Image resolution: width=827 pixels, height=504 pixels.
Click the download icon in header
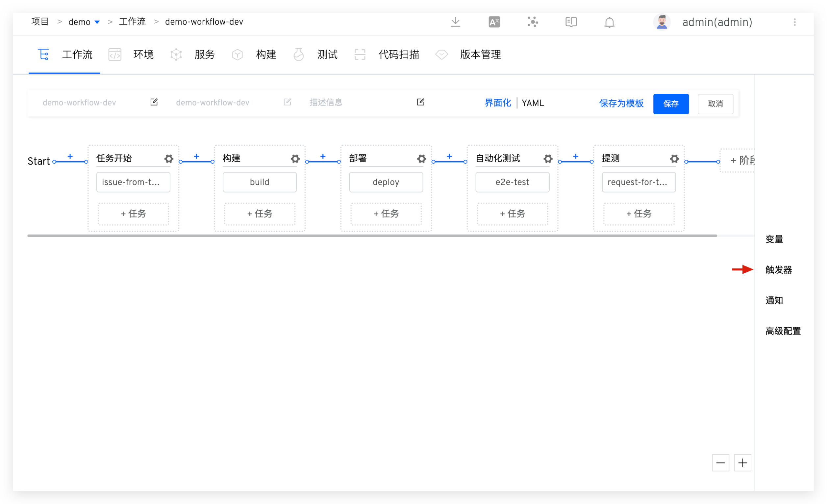tap(456, 22)
